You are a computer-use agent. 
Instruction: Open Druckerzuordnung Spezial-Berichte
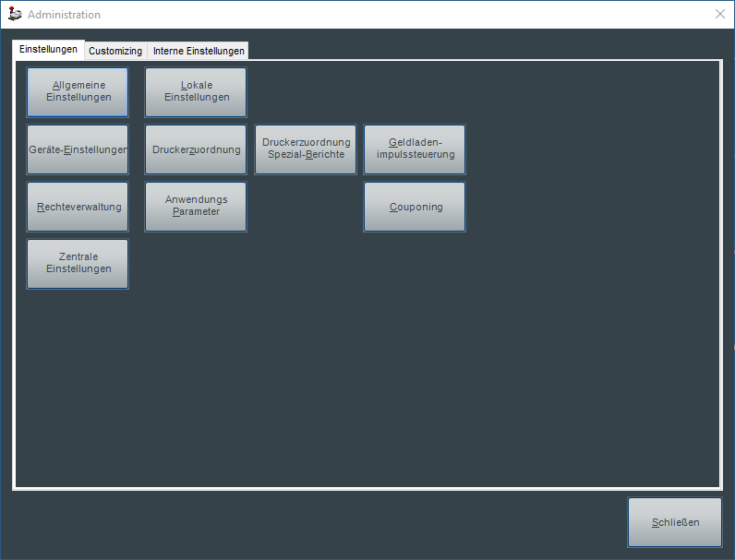[x=306, y=149]
